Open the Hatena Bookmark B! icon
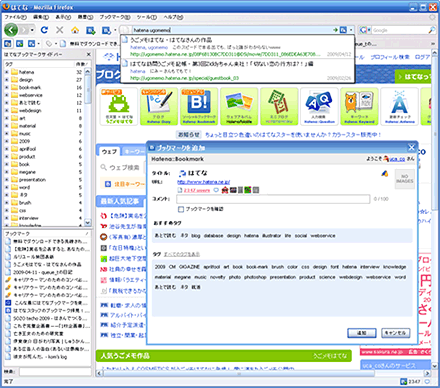This screenshot has width=440, height=388. click(199, 106)
